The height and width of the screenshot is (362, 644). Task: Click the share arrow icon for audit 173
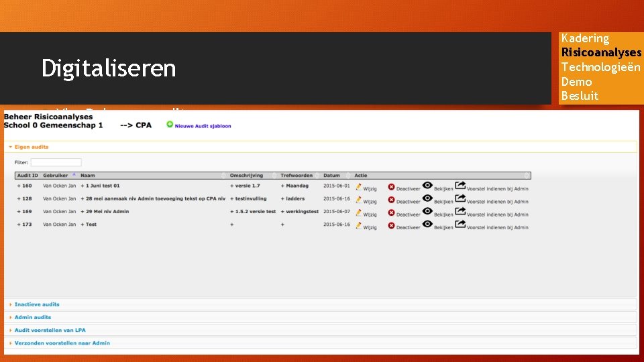(x=460, y=224)
